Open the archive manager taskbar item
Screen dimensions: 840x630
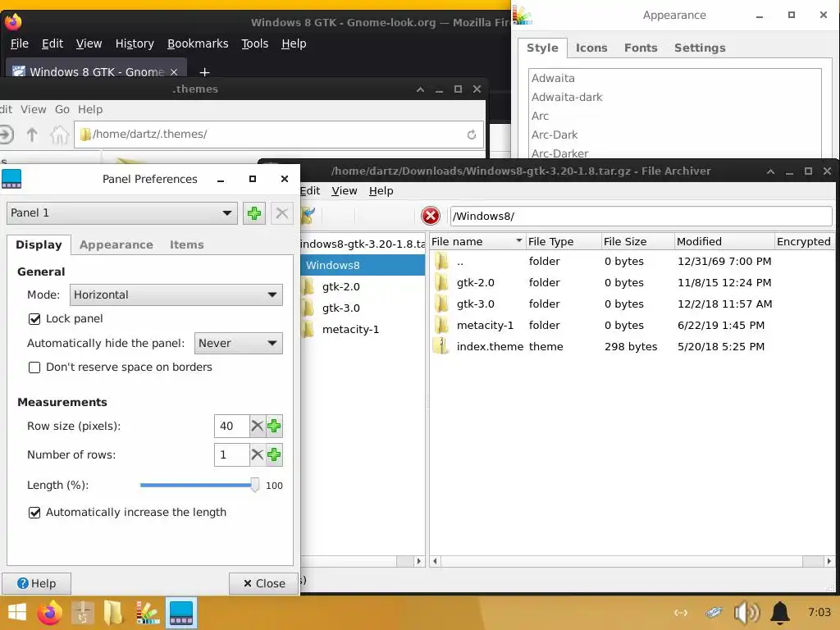[83, 613]
